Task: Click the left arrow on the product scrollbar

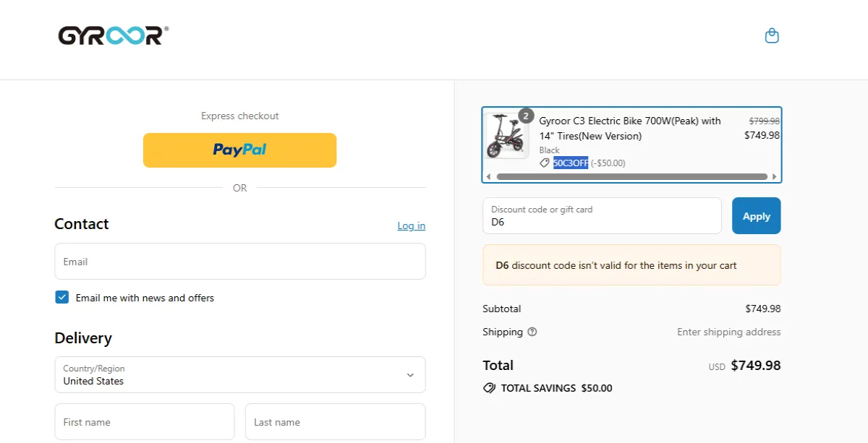Action: click(x=489, y=176)
